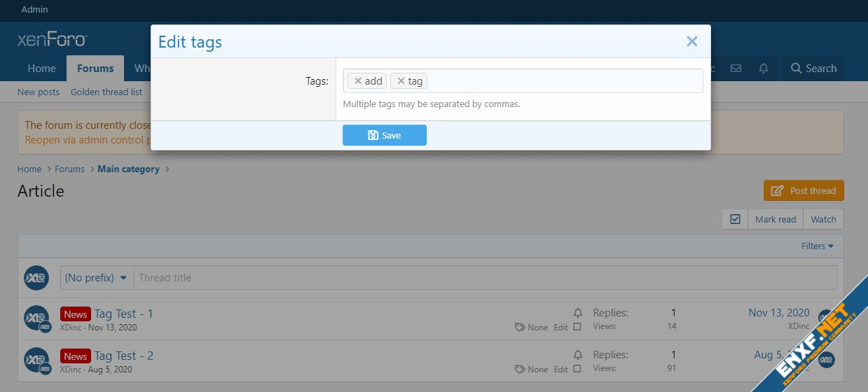Viewport: 868px width, 392px height.
Task: Click the xenForo logo
Action: tap(52, 40)
